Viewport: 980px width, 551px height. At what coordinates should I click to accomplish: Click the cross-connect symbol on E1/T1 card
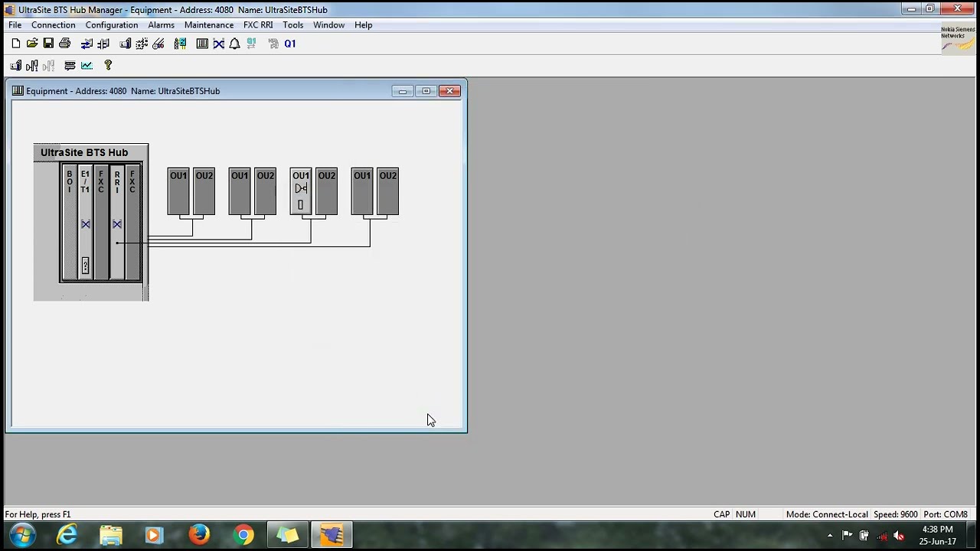86,224
